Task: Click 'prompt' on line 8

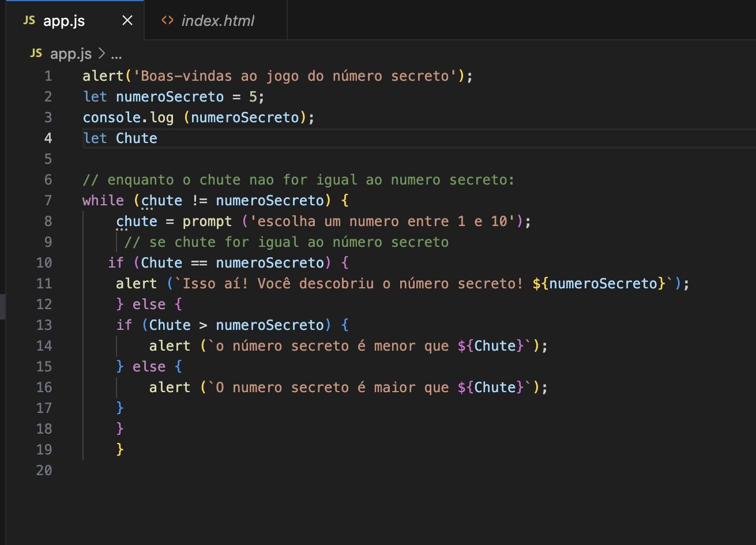Action: [x=207, y=221]
